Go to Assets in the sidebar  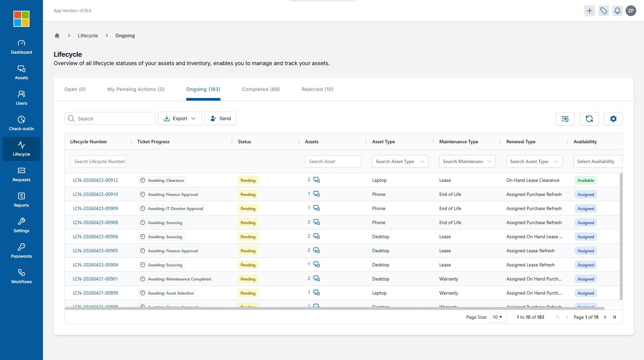pos(21,72)
